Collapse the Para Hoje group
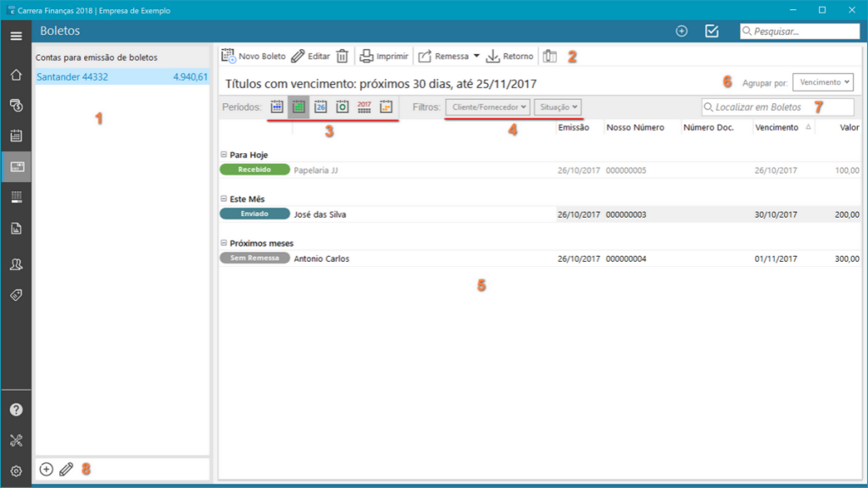This screenshot has height=488, width=868. pyautogui.click(x=224, y=155)
